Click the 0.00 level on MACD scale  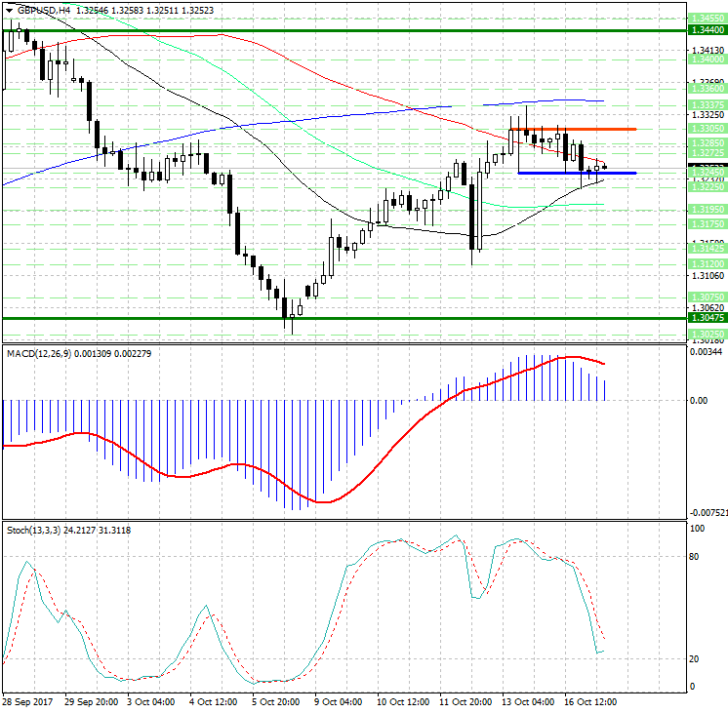point(699,400)
